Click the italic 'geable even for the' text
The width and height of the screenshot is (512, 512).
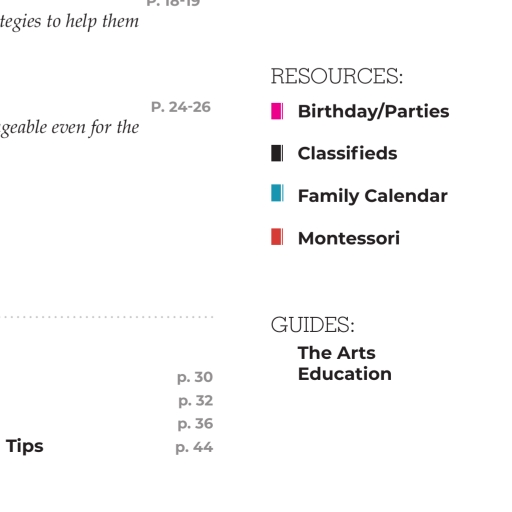[69, 128]
